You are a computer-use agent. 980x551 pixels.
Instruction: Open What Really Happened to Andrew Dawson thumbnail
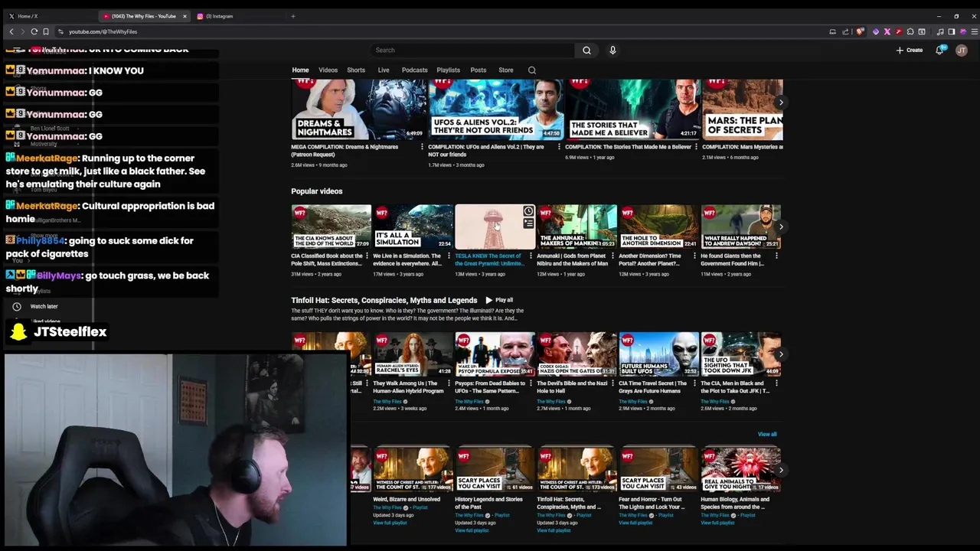pyautogui.click(x=740, y=227)
